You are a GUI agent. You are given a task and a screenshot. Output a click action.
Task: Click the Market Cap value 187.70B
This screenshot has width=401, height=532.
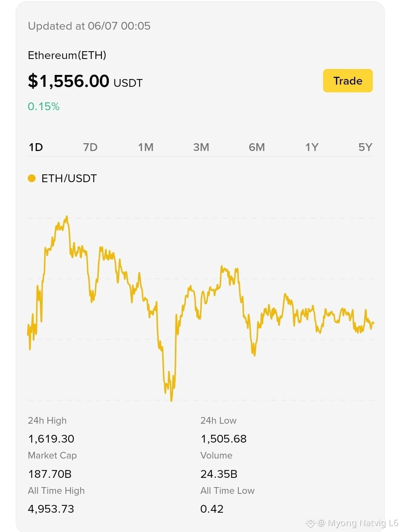(50, 474)
